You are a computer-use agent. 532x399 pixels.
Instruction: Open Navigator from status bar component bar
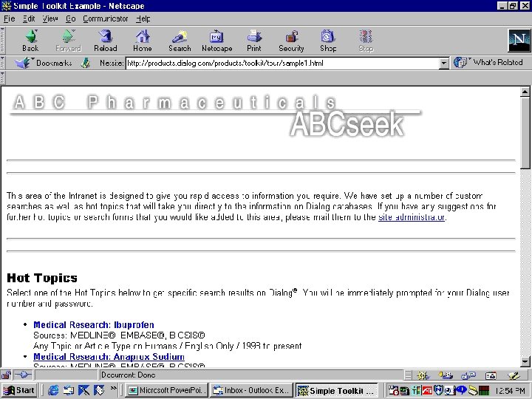tap(423, 375)
